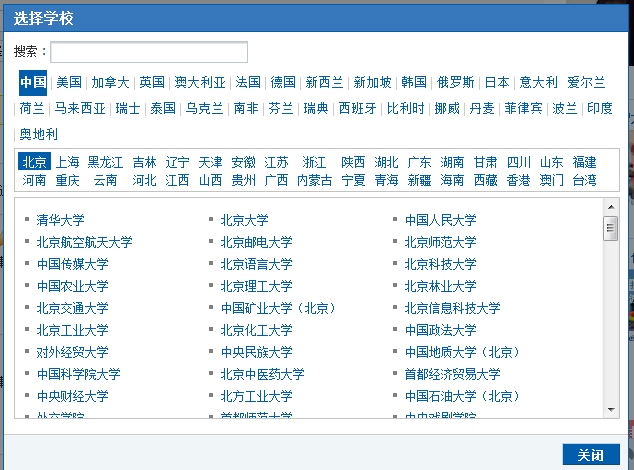
Task: Pick 爱尔兰 in country list
Action: point(586,83)
